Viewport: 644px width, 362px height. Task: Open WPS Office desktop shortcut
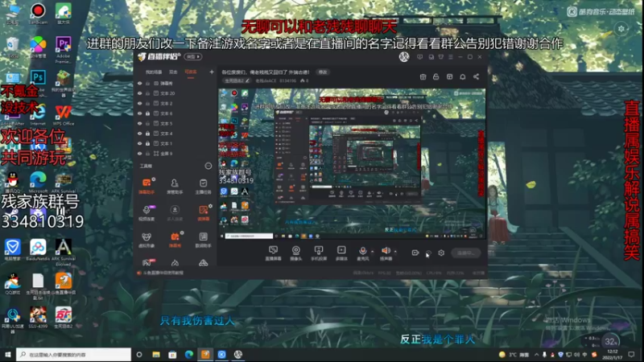pyautogui.click(x=64, y=115)
